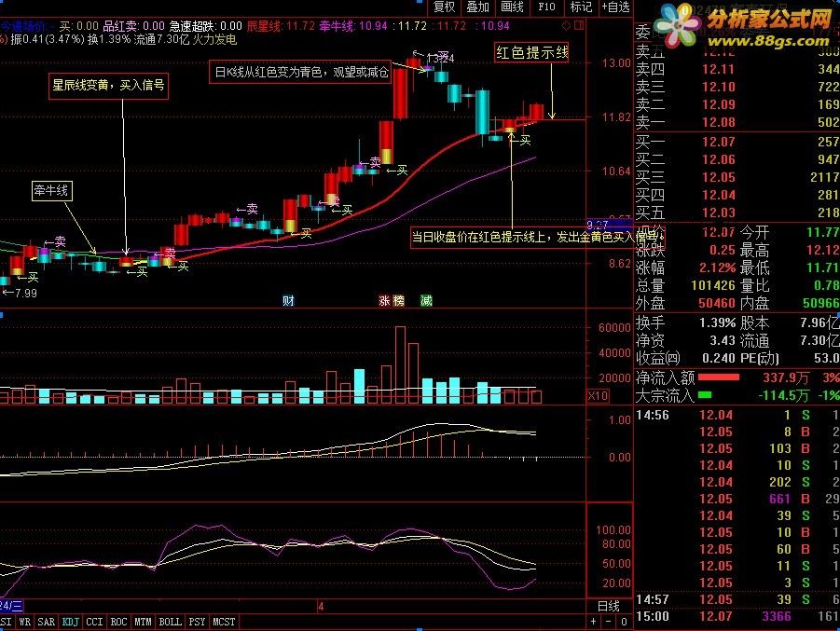Image resolution: width=840 pixels, height=631 pixels.
Task: Click the 0 reset button beside the minus button
Action: [624, 622]
